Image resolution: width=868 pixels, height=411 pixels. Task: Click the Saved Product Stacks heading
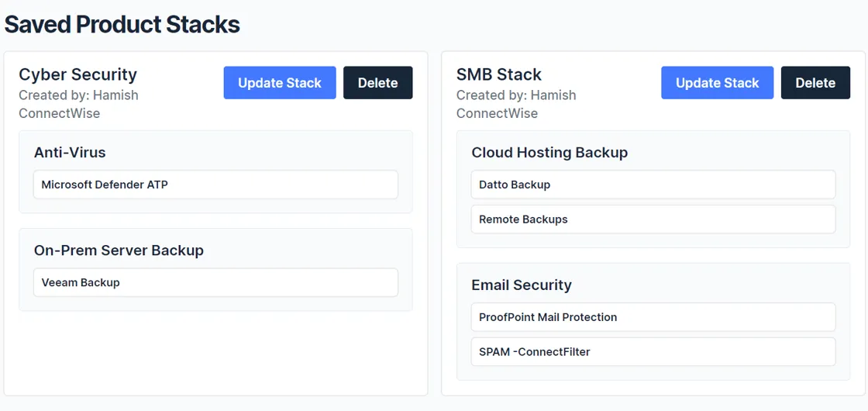click(122, 25)
